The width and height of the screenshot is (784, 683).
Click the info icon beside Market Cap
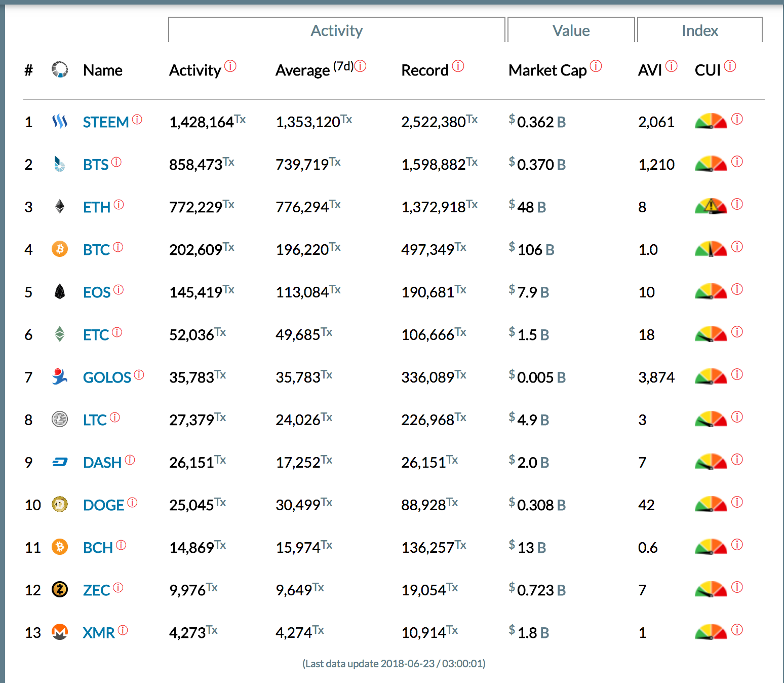coord(596,66)
